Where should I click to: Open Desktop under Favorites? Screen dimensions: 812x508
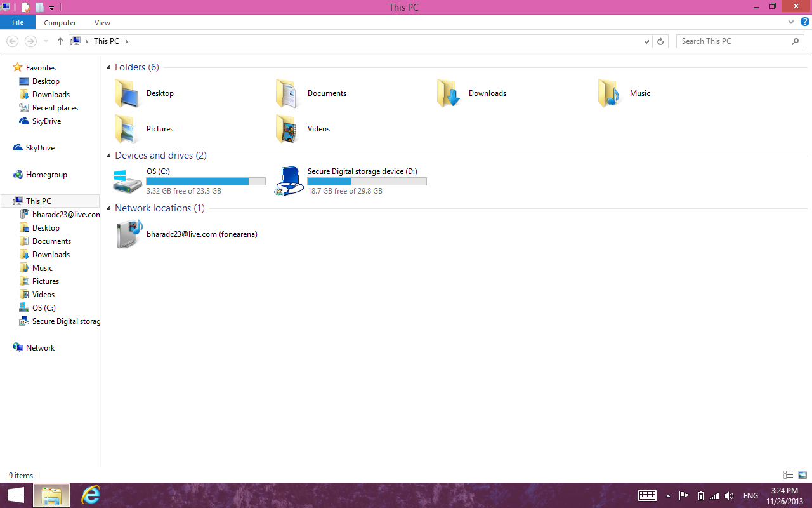[46, 81]
